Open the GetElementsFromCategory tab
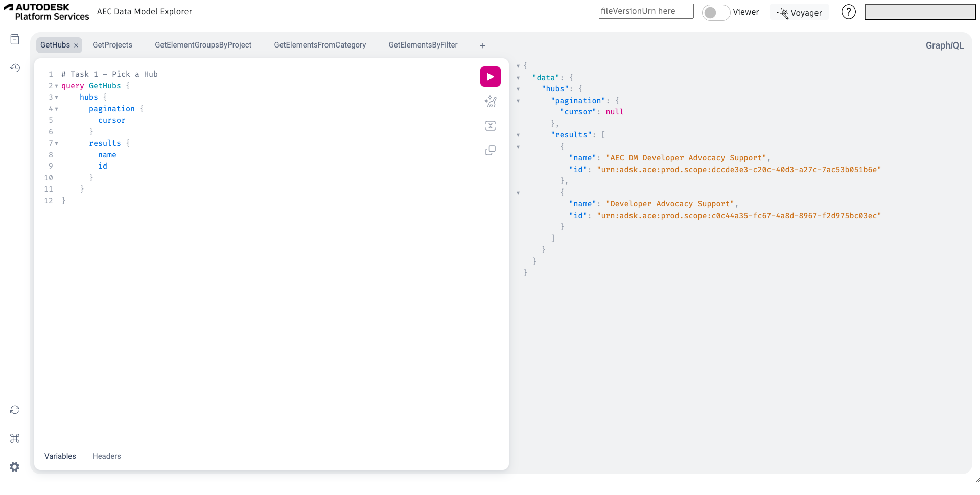980x495 pixels. click(x=320, y=45)
